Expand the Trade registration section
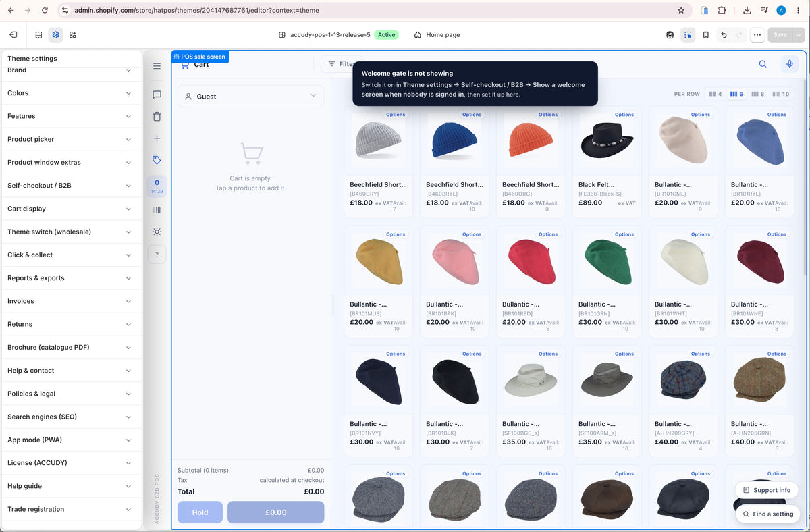 point(71,509)
